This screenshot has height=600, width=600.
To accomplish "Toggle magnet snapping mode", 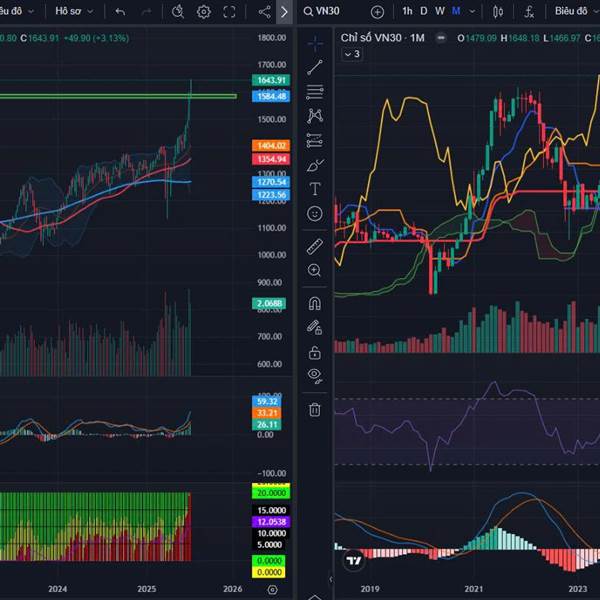I will point(315,304).
